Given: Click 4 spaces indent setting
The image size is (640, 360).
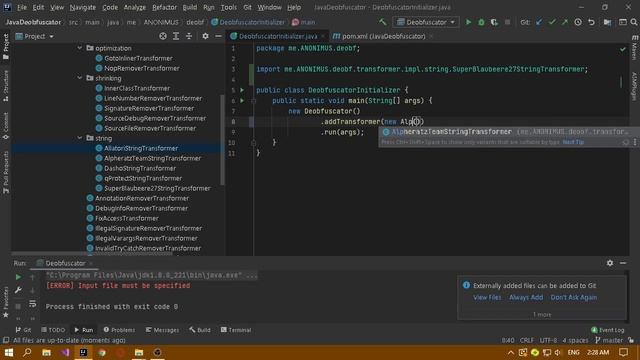Looking at the screenshot, I should coord(575,340).
